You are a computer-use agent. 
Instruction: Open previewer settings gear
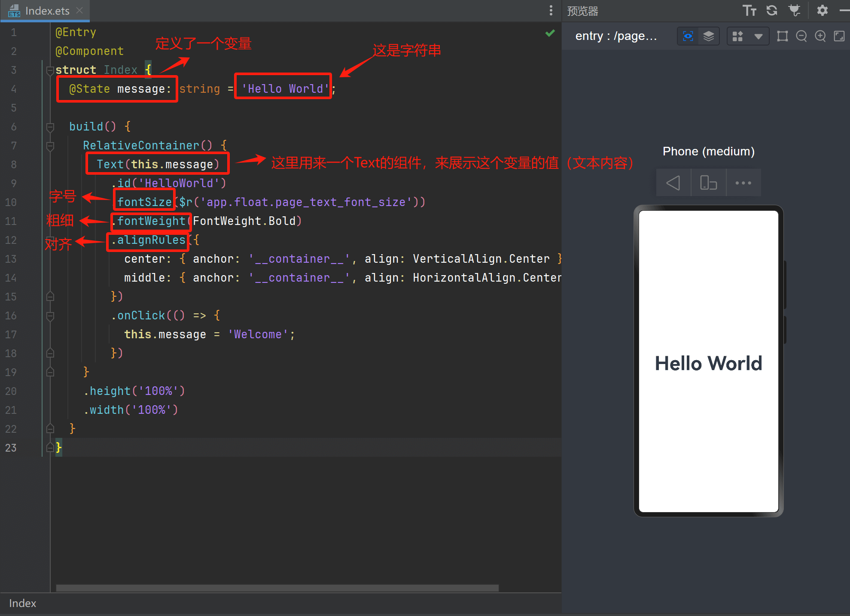822,10
